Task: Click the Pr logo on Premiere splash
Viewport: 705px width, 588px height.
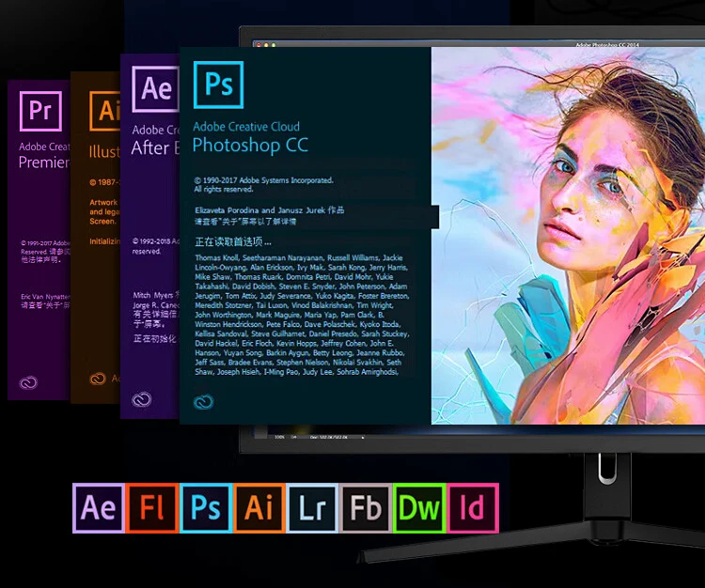Action: [x=40, y=111]
